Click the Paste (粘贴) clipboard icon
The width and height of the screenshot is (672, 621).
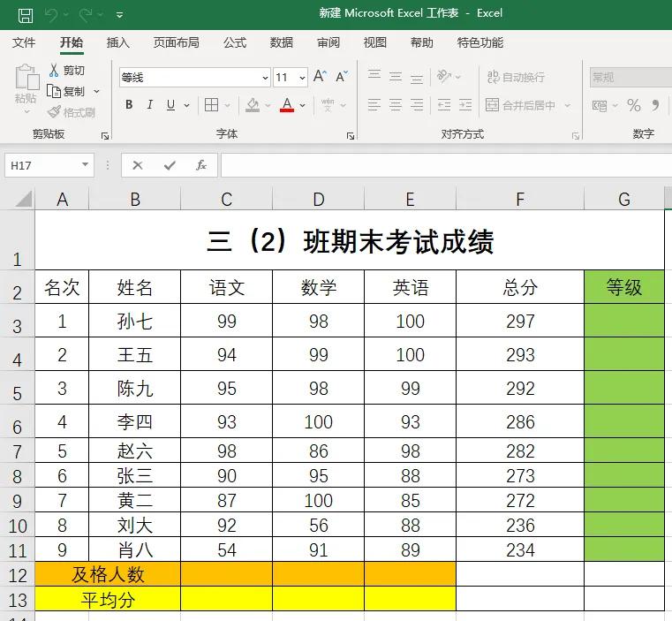[26, 78]
